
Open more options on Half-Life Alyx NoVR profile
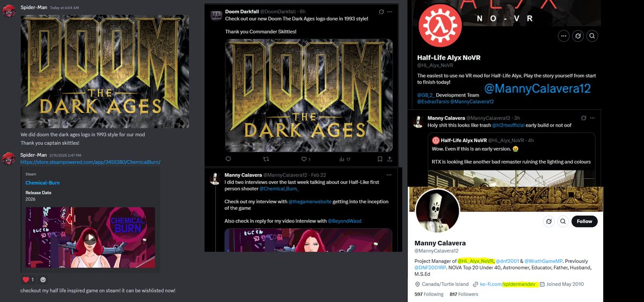563,36
